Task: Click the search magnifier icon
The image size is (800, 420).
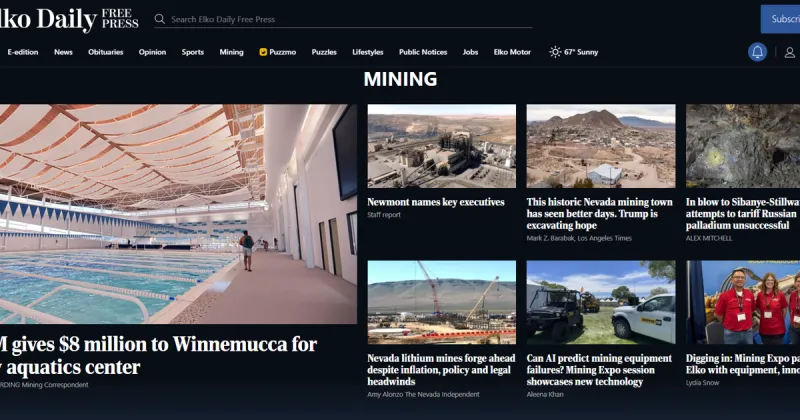Action: click(160, 19)
